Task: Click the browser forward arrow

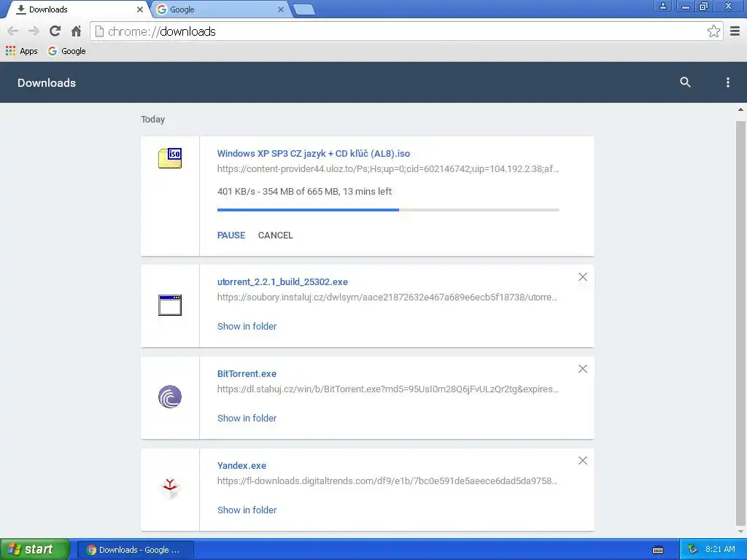Action: (34, 31)
